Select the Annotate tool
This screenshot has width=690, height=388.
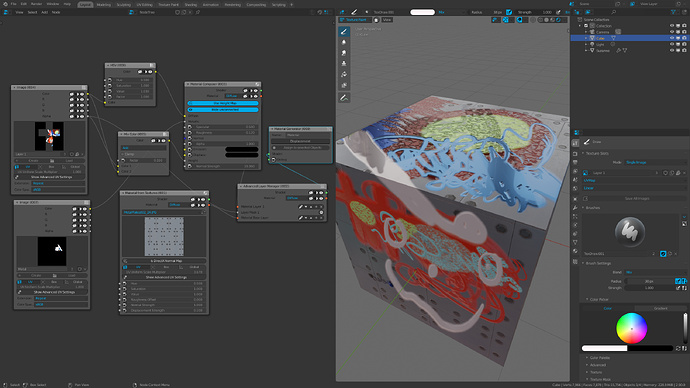point(344,98)
